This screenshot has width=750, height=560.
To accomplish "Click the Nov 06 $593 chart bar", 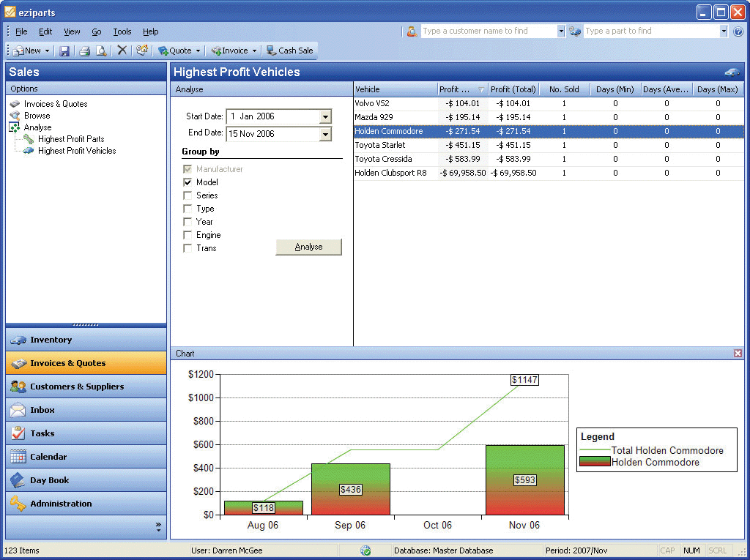I will (524, 480).
